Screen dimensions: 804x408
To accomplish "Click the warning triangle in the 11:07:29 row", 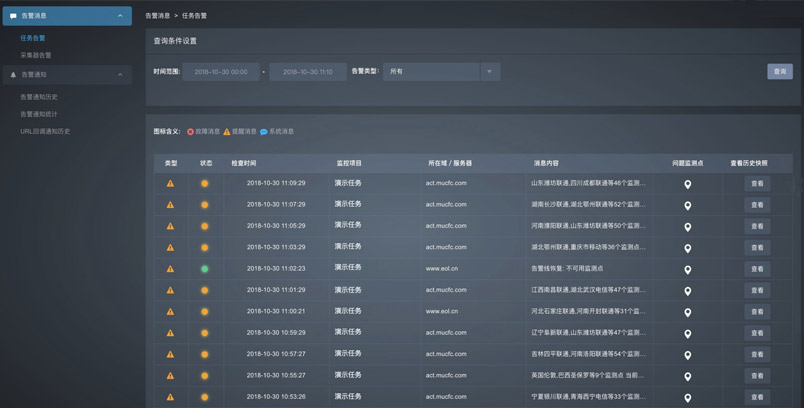I will coord(170,205).
